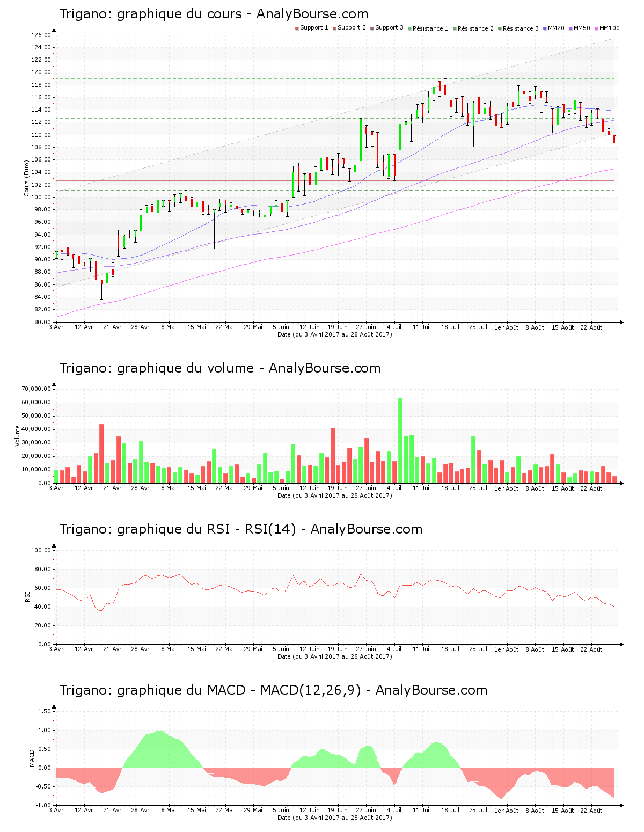
Task: Click the '22 Août' date under the MACD chart
Action: point(591,811)
